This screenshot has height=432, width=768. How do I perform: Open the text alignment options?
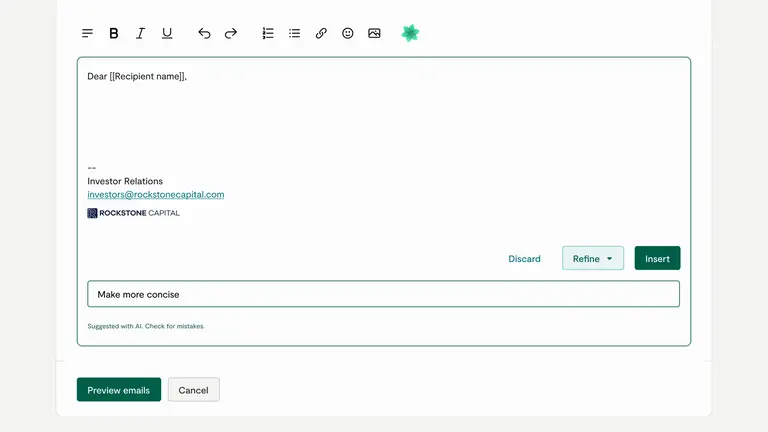[x=87, y=33]
